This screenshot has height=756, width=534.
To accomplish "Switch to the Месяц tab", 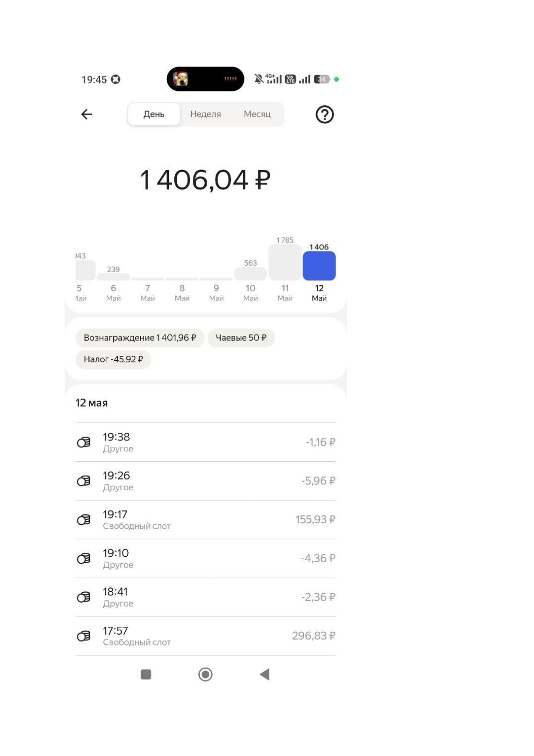I will (257, 114).
